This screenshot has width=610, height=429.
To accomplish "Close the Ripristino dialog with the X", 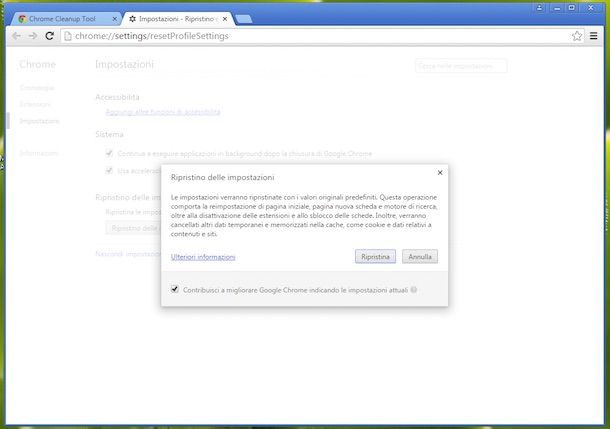I will coord(440,172).
